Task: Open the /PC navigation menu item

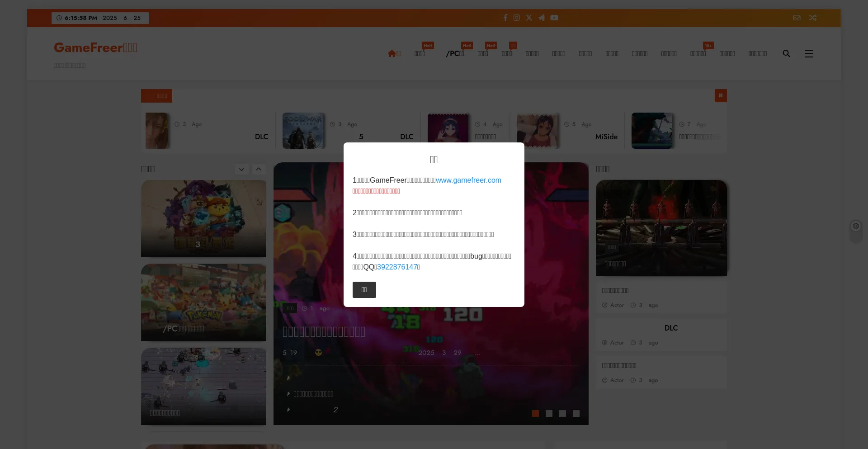Action: pos(455,53)
